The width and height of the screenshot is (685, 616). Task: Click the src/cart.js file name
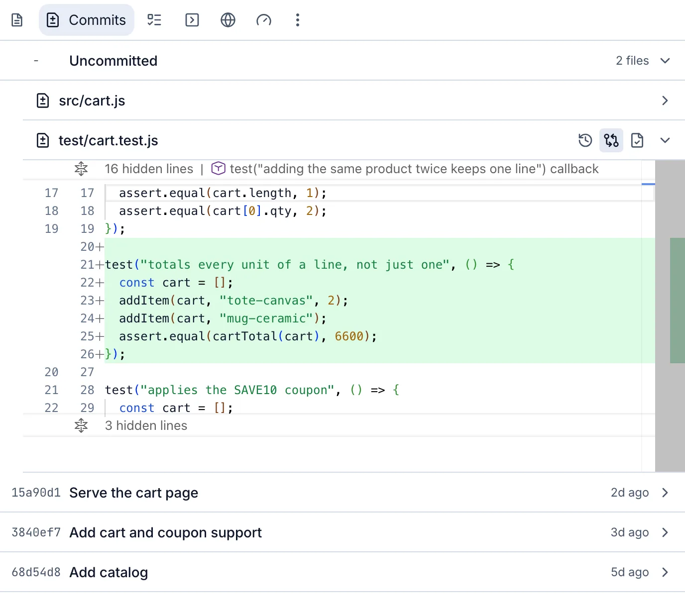point(92,101)
